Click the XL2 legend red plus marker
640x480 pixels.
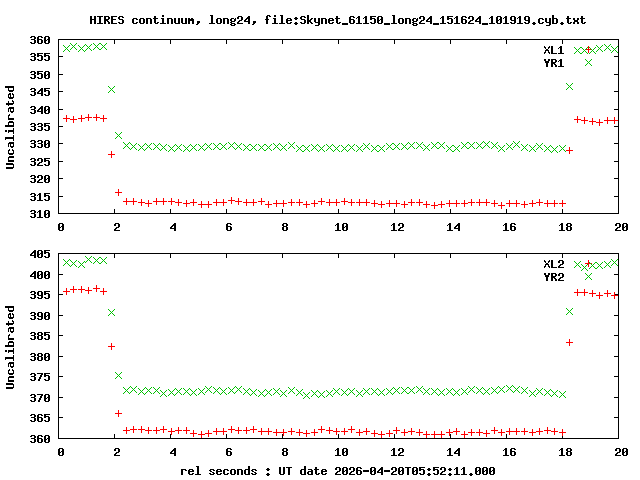(589, 264)
